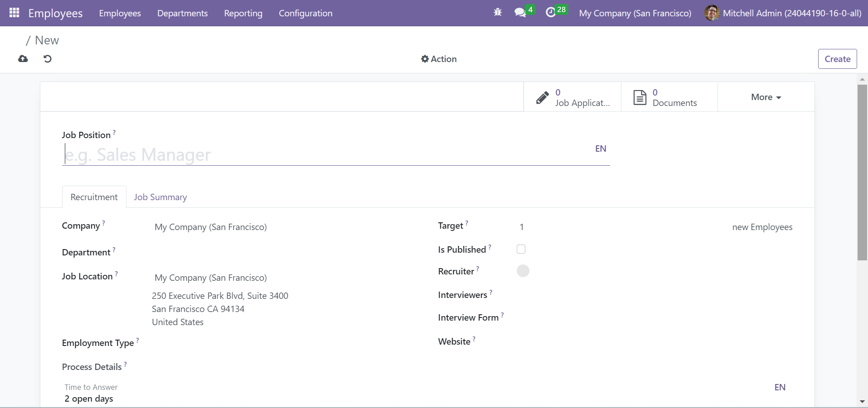This screenshot has height=408, width=868.
Task: Open Job Applications pencil stat button
Action: 572,97
